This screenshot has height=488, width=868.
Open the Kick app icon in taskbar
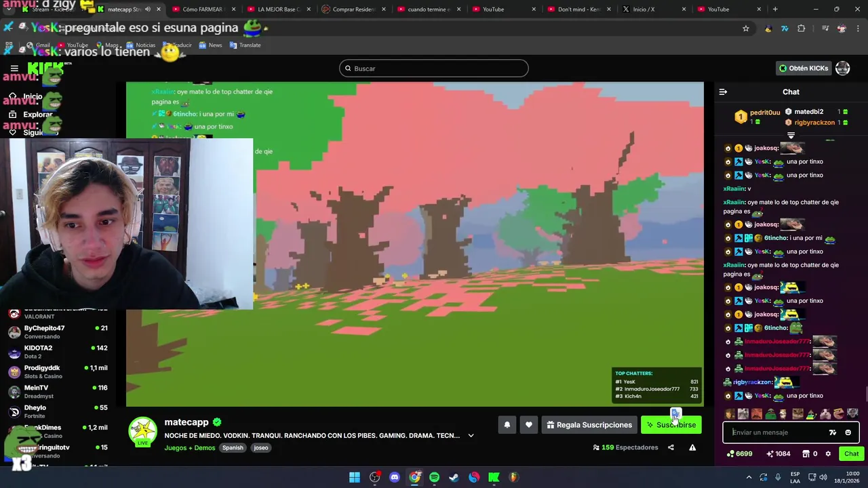click(494, 477)
